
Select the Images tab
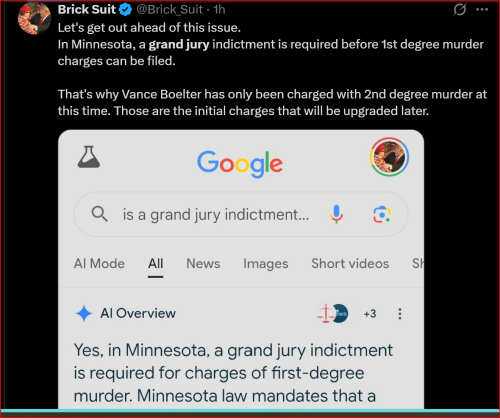click(266, 264)
